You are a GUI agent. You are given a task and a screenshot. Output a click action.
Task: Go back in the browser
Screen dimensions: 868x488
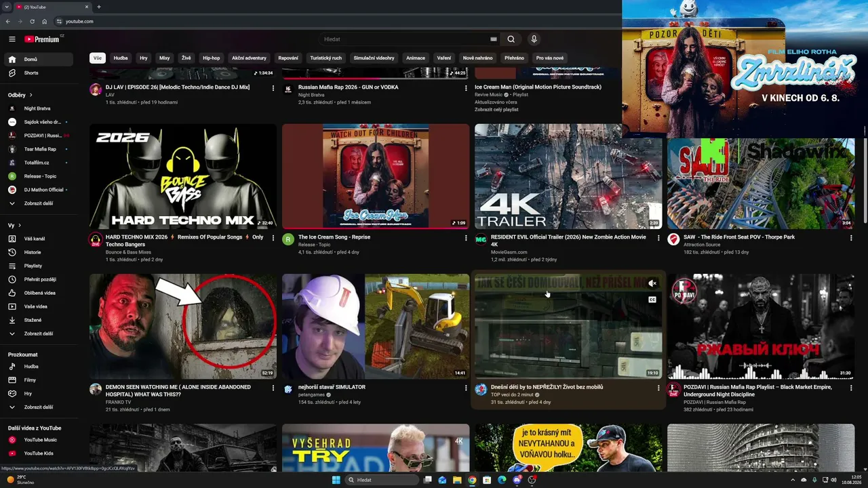(x=8, y=22)
